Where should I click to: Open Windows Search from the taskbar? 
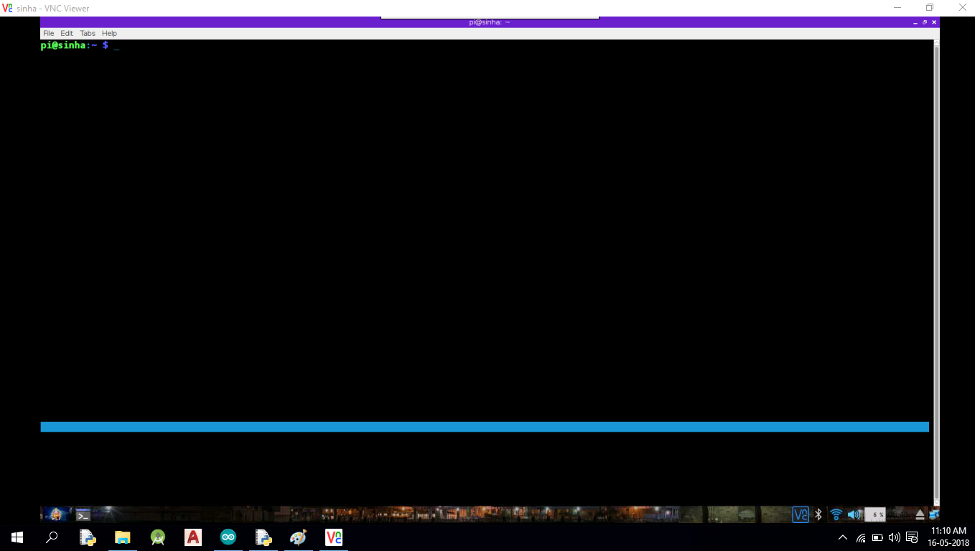point(51,537)
